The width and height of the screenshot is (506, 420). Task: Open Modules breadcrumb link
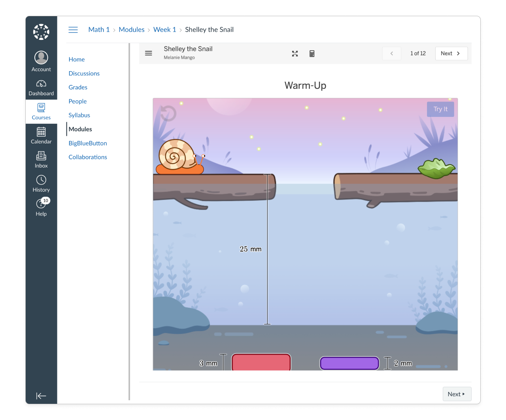132,30
